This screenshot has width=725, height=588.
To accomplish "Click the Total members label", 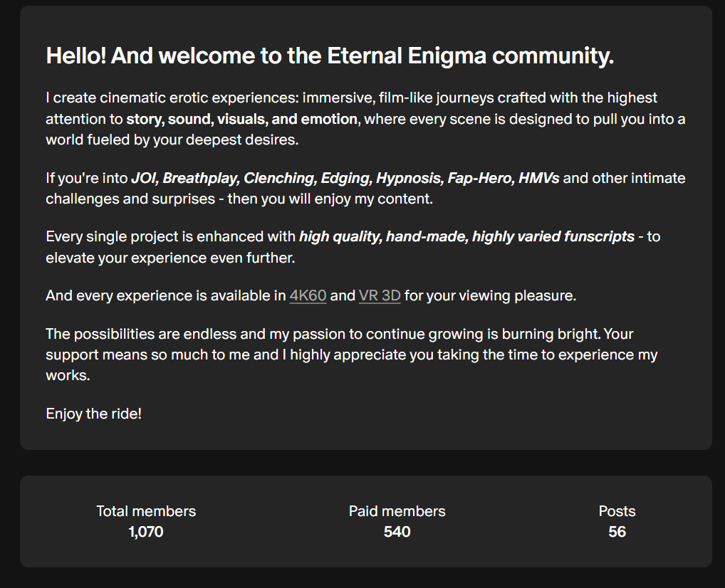I will tap(146, 511).
